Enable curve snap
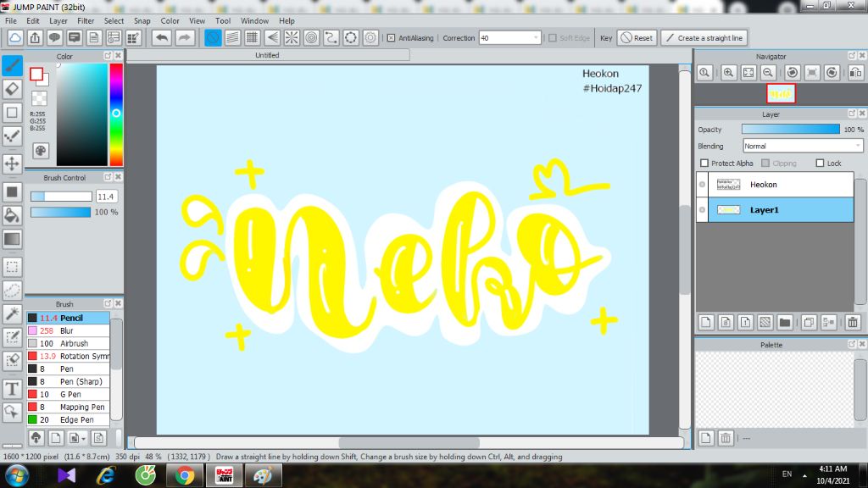This screenshot has width=868, height=488. pyautogui.click(x=331, y=37)
